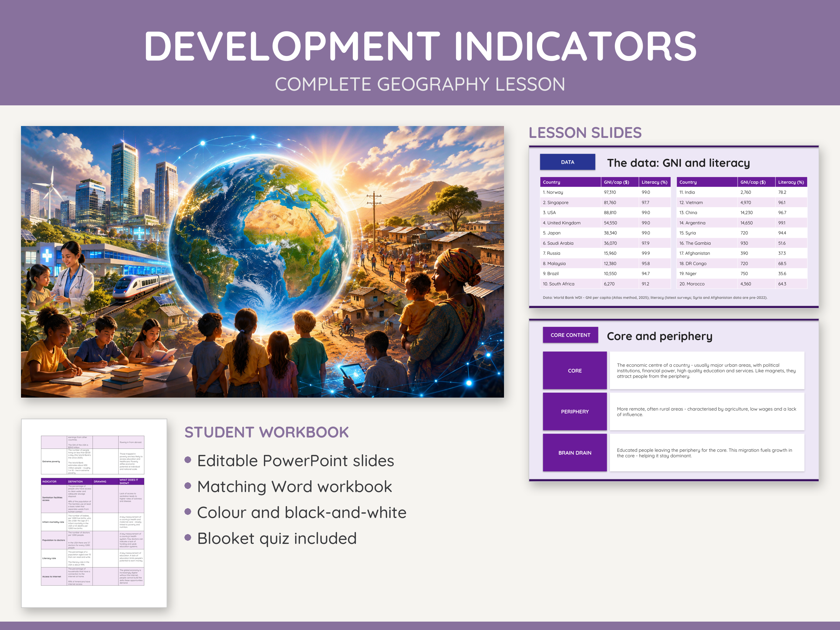Click 'Colour and black-and-white' bullet

301,513
